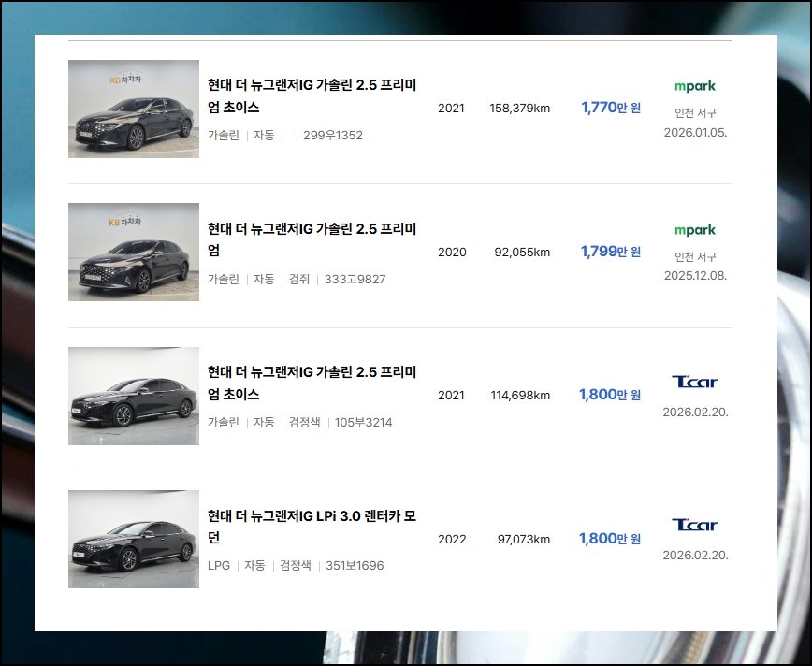Click plate number 333고9827

(x=355, y=279)
